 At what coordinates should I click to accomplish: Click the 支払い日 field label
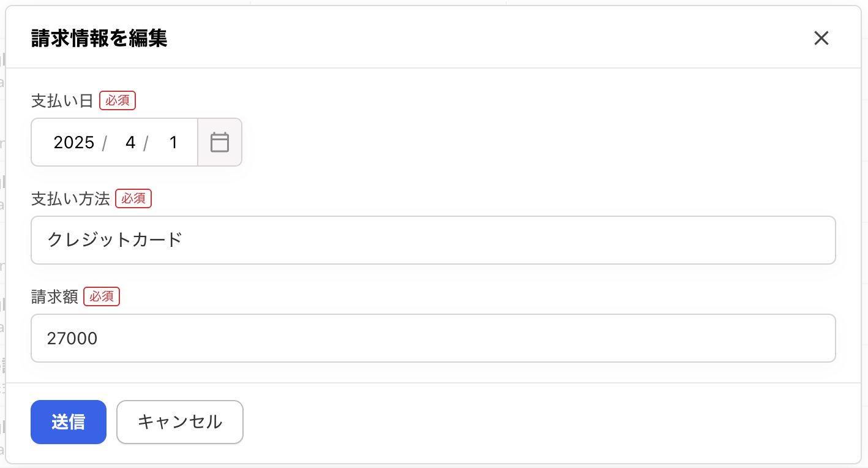click(62, 100)
